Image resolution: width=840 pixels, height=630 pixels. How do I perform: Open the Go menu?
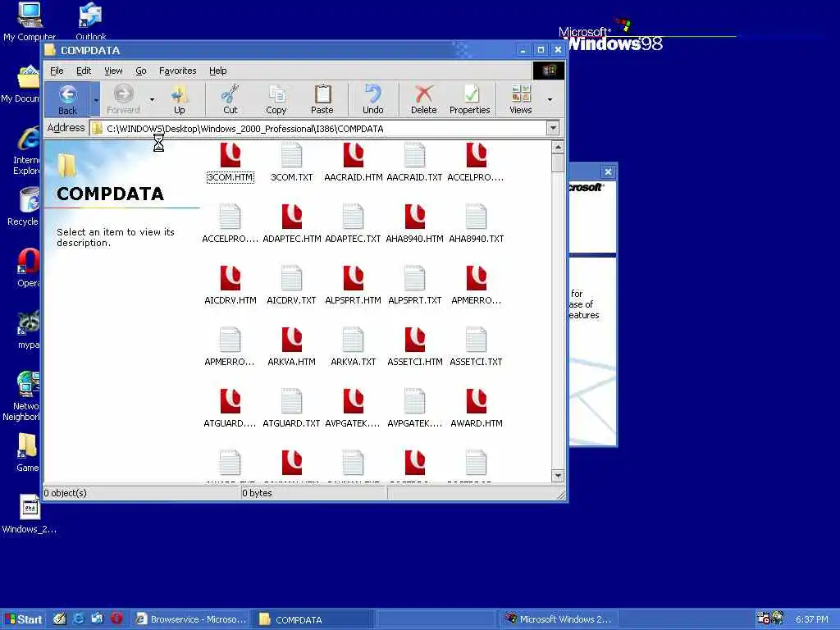coord(141,71)
